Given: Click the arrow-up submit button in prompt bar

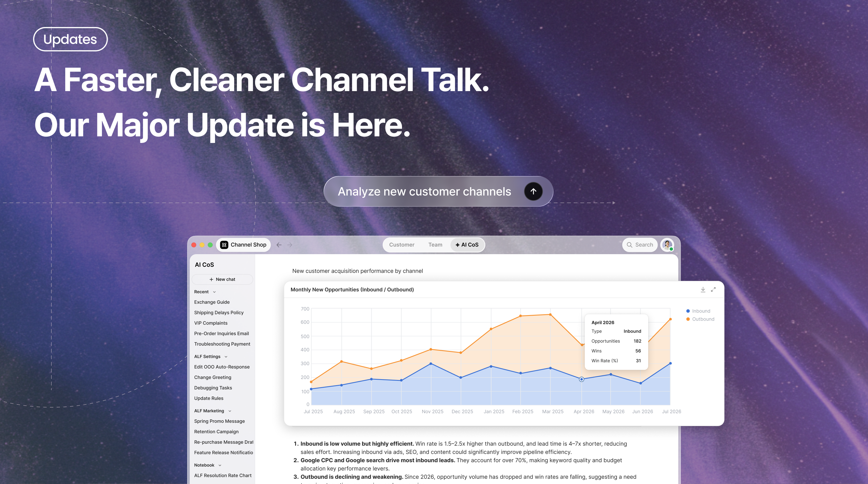Looking at the screenshot, I should coord(533,191).
